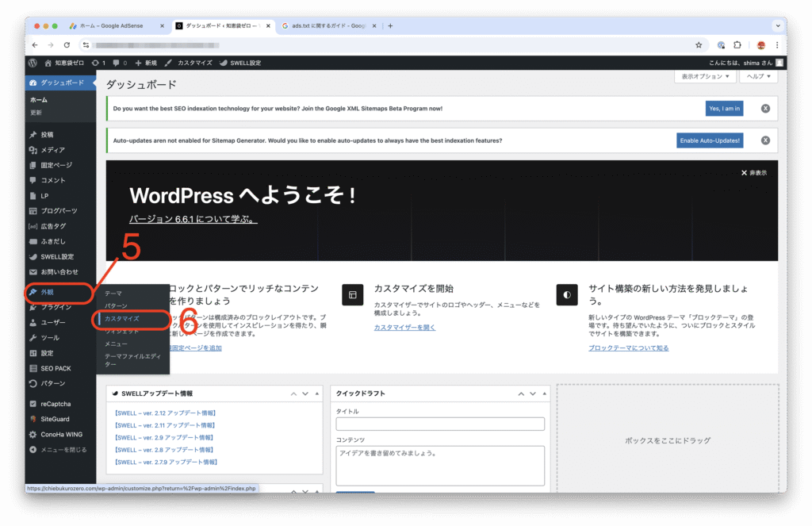Image resolution: width=812 pixels, height=526 pixels.
Task: Expand the ヘルプ dropdown
Action: (759, 76)
